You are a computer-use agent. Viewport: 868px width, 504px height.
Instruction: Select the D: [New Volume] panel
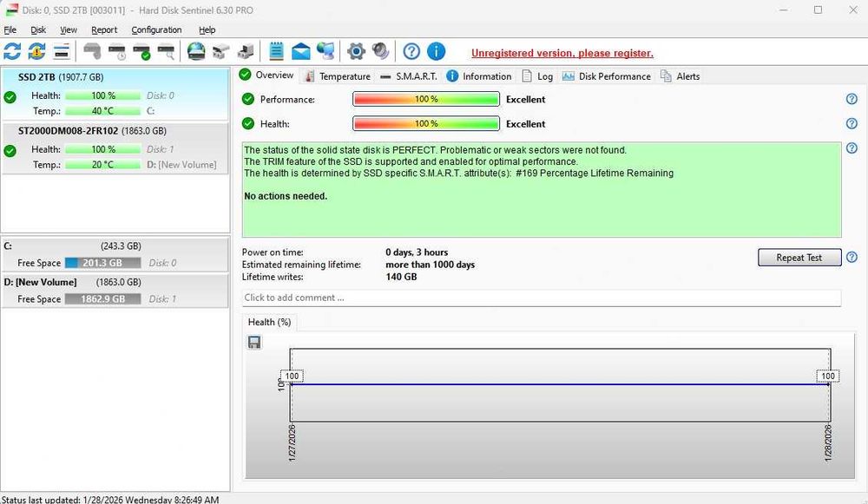[115, 291]
